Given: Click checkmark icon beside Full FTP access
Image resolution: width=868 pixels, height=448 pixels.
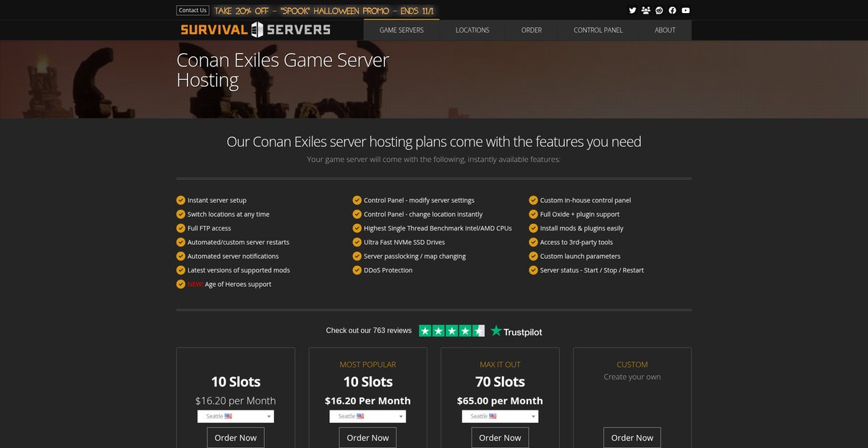Looking at the screenshot, I should (181, 228).
